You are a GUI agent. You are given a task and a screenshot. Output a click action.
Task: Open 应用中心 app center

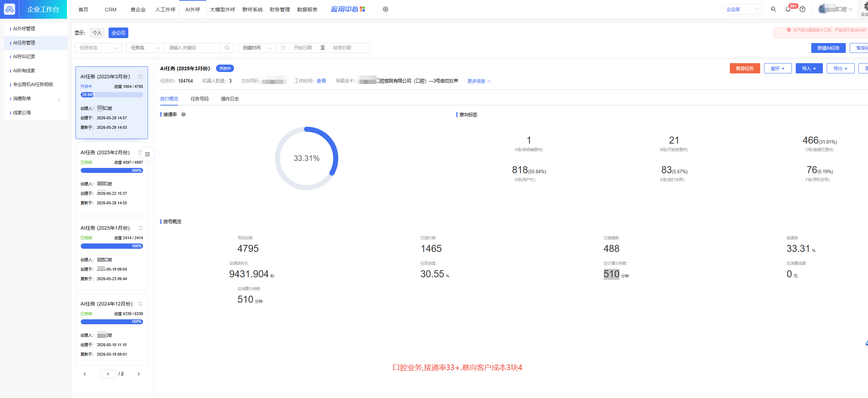tap(348, 9)
